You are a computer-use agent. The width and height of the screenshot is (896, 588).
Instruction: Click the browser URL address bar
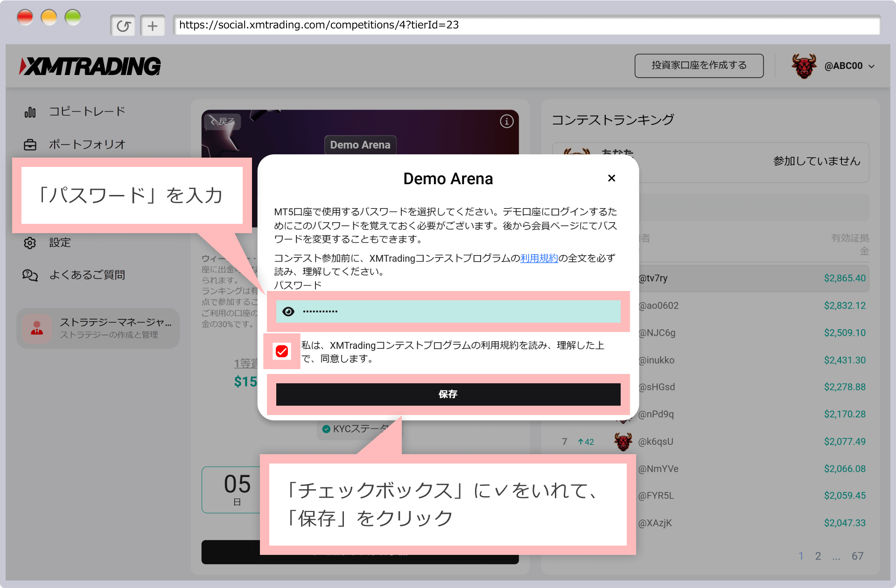pyautogui.click(x=526, y=25)
